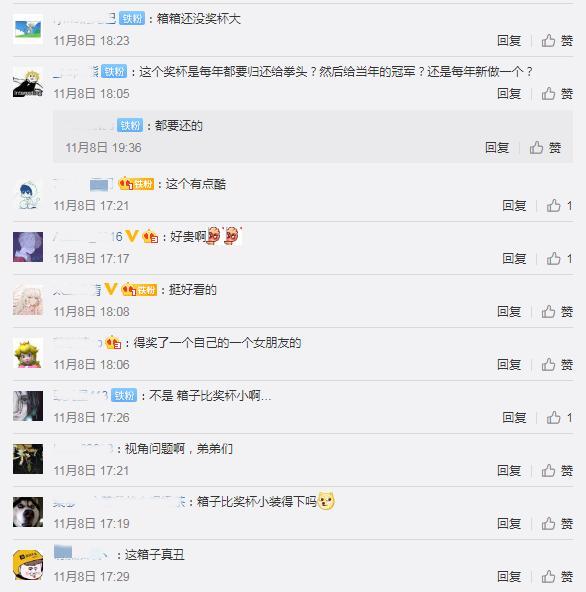Reply to "箱子比奖杯小装得下吗"
This screenshot has height=592, width=586.
click(x=509, y=523)
